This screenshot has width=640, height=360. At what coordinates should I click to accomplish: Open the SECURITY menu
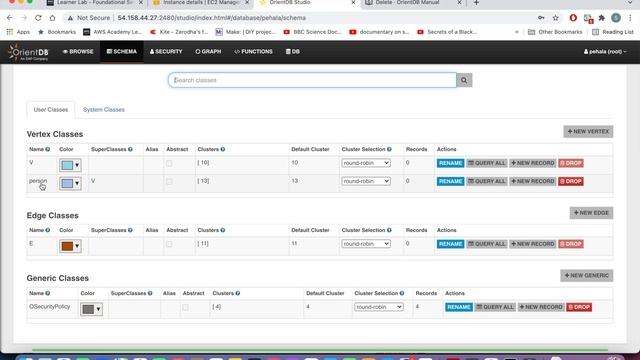[x=166, y=52]
